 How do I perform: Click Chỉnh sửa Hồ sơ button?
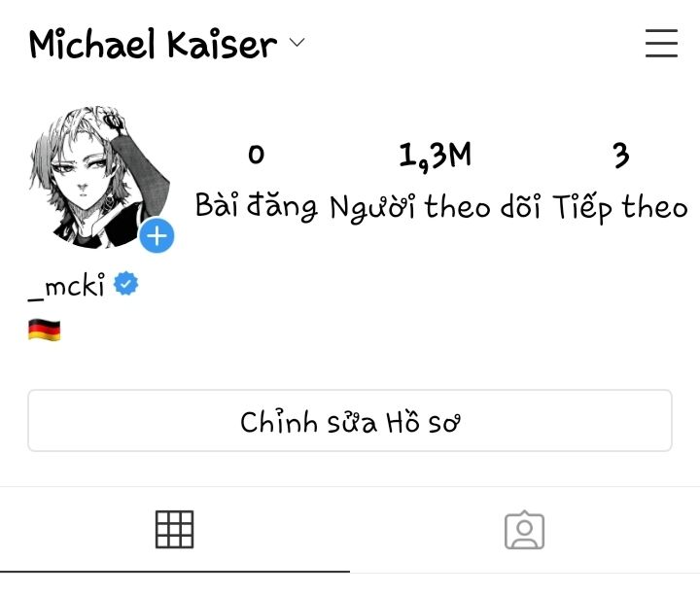(x=350, y=420)
